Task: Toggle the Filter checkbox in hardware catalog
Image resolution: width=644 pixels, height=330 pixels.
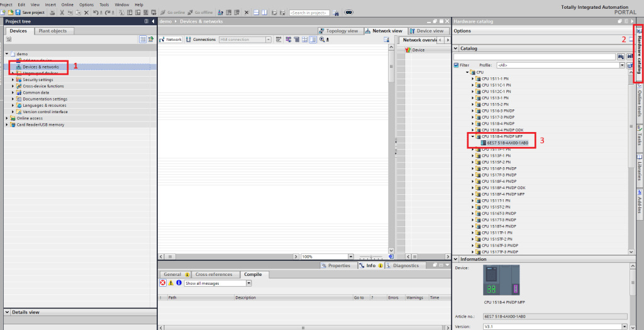Action: [456, 65]
